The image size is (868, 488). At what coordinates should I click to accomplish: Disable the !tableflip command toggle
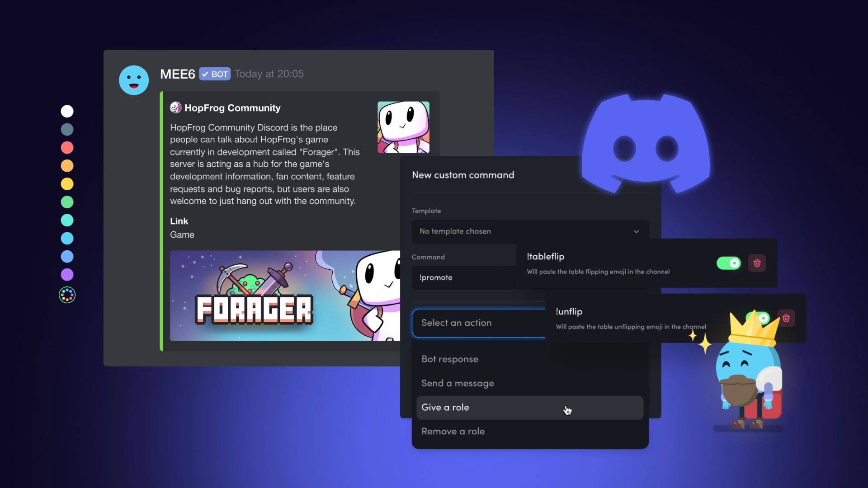[x=729, y=263]
